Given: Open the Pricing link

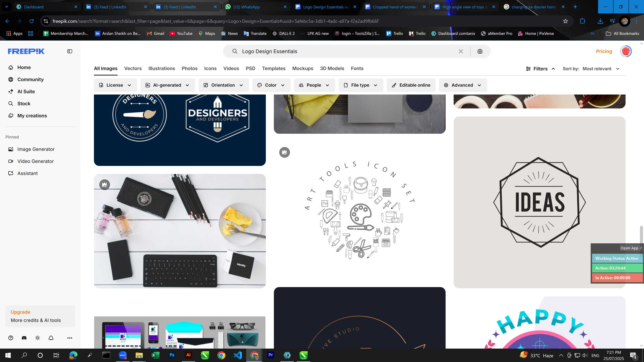Looking at the screenshot, I should 604,51.
